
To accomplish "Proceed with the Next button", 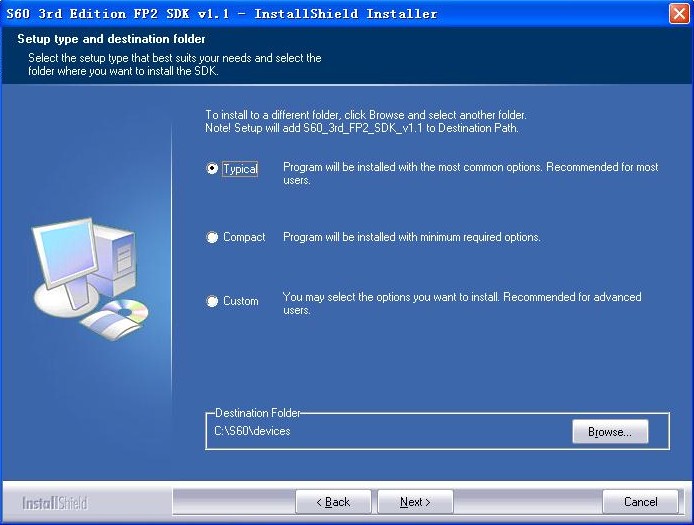I will pyautogui.click(x=415, y=502).
